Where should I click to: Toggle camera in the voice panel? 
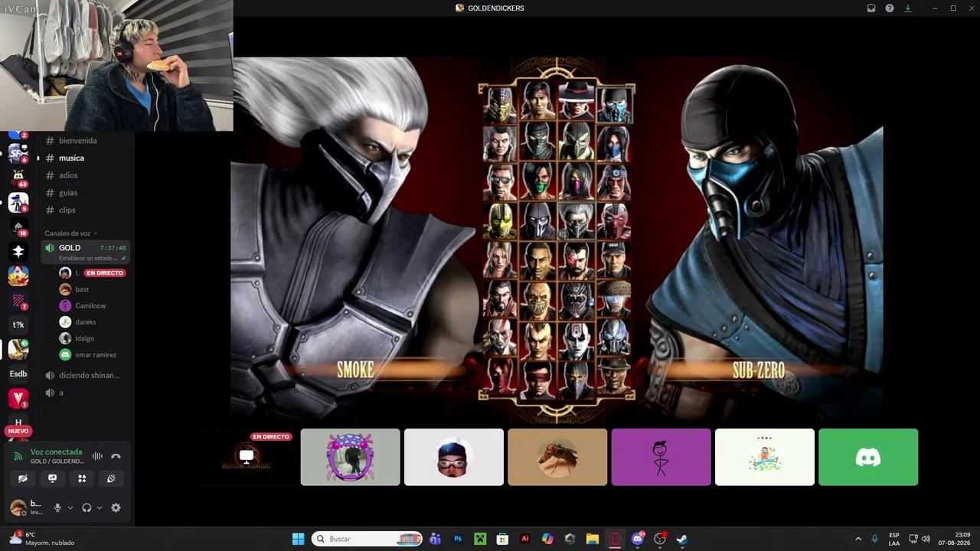[x=23, y=478]
